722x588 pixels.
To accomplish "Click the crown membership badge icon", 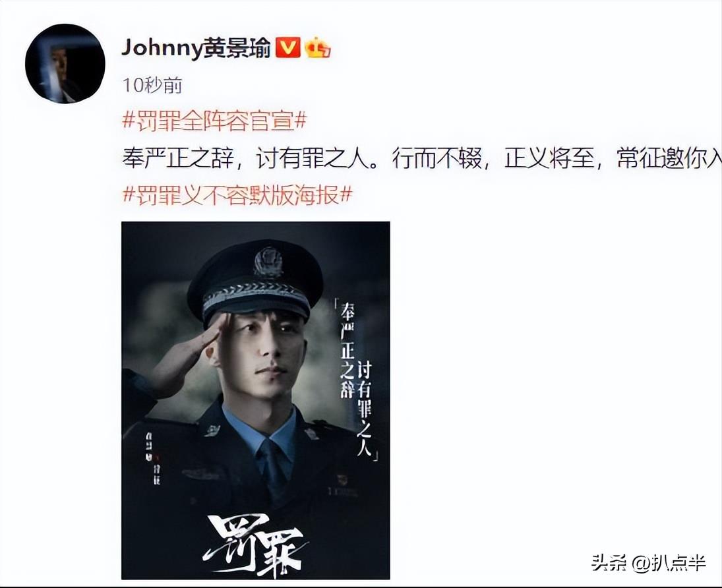I will point(318,48).
